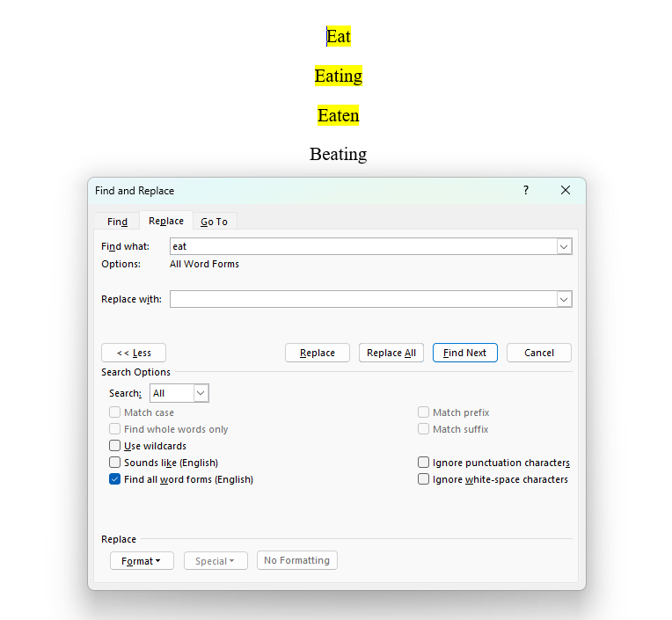Open dialog help question mark icon
The image size is (672, 620).
(x=526, y=190)
